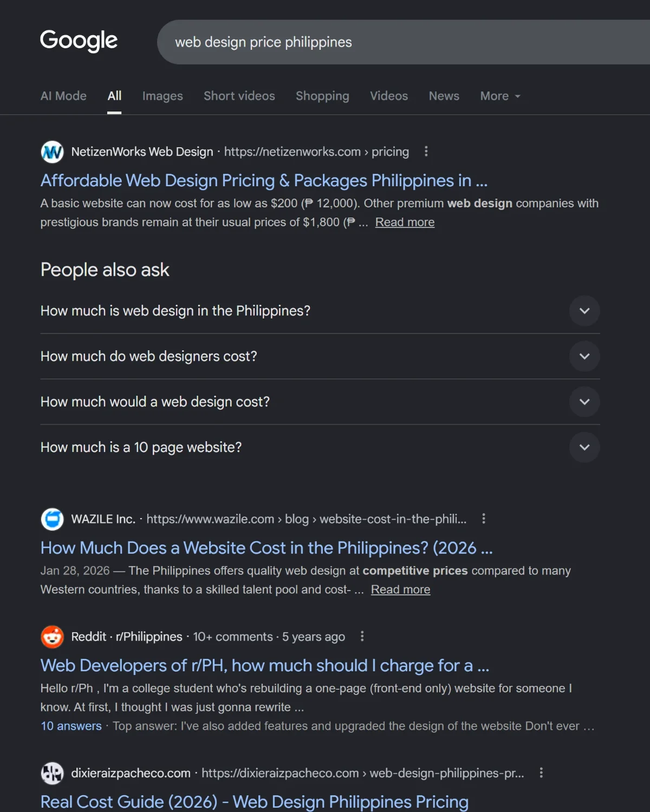This screenshot has width=650, height=812.
Task: Click the netizenworks.com pricing URL
Action: pos(316,152)
